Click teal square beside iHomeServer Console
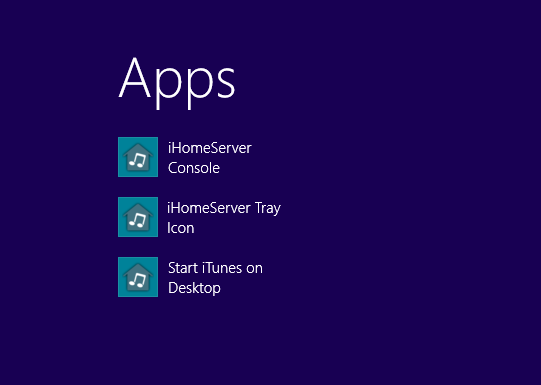541x385 pixels. pos(138,157)
